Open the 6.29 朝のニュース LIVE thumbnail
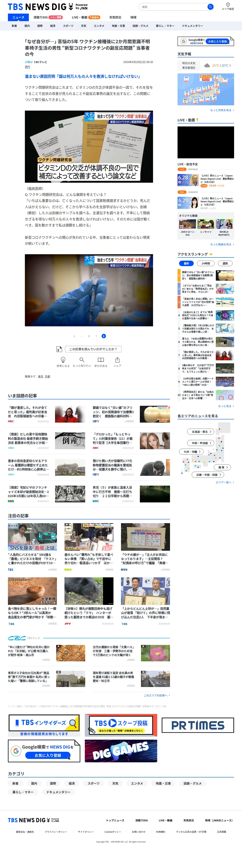 [x=188, y=203]
